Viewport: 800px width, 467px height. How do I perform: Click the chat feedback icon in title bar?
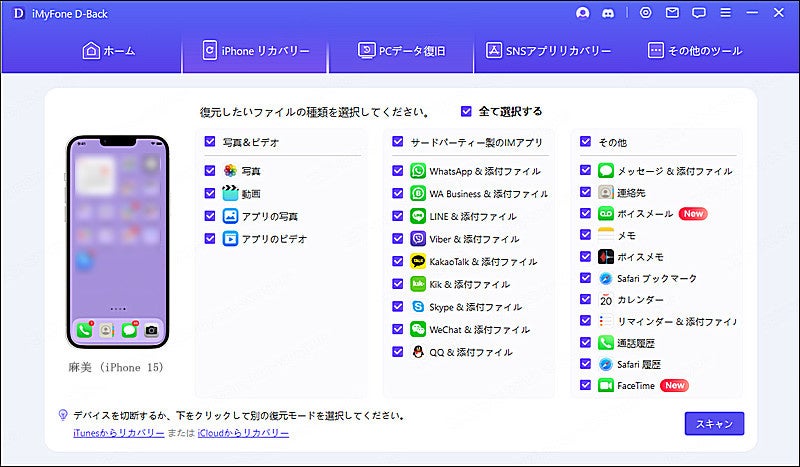pyautogui.click(x=699, y=13)
